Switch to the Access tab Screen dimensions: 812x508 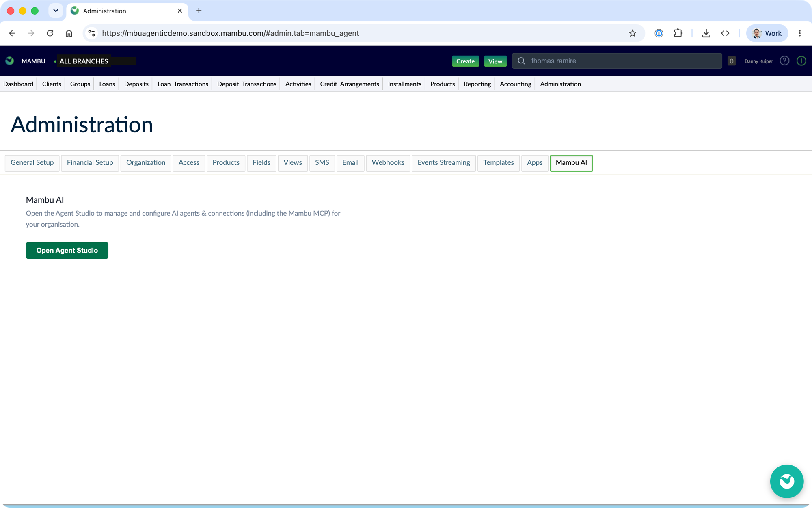[x=189, y=163]
